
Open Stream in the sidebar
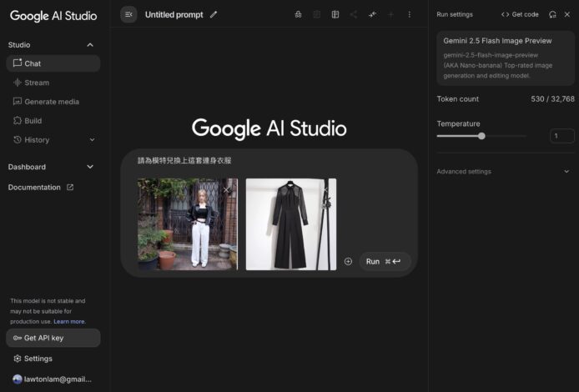(x=37, y=83)
